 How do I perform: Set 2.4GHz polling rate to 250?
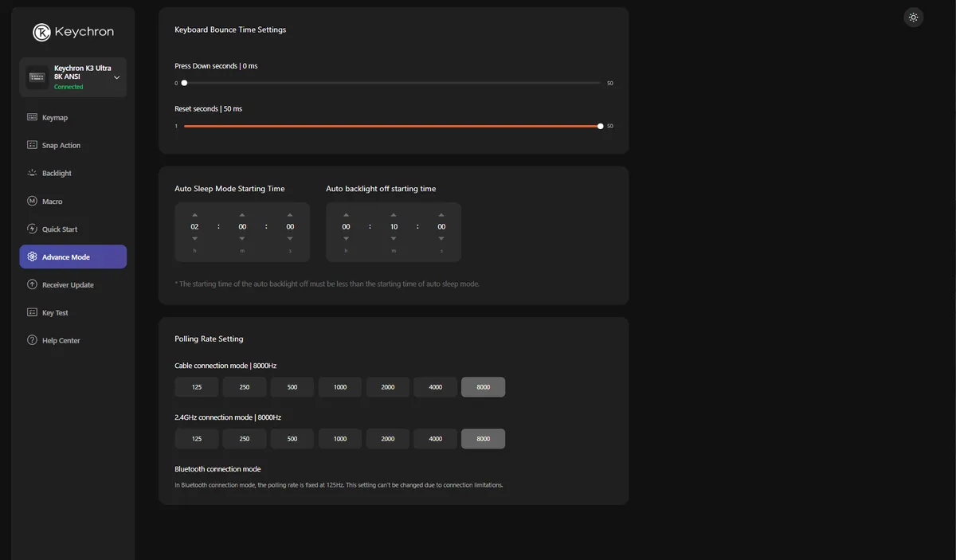point(245,439)
